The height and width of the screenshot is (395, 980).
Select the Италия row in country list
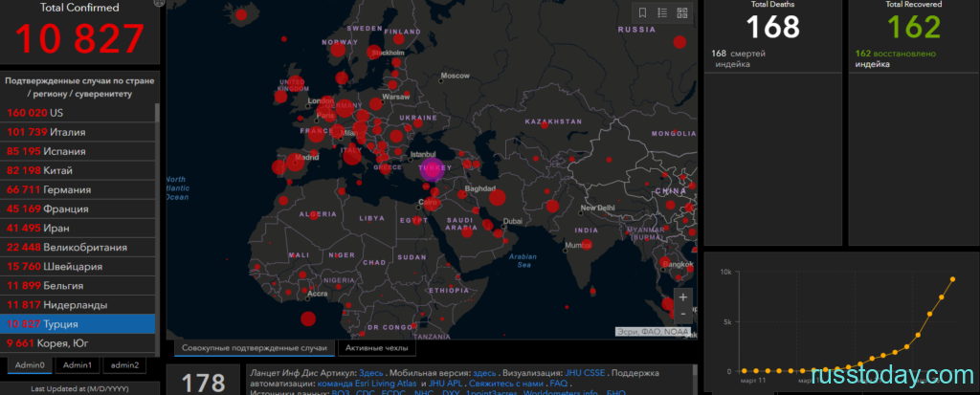point(78,132)
